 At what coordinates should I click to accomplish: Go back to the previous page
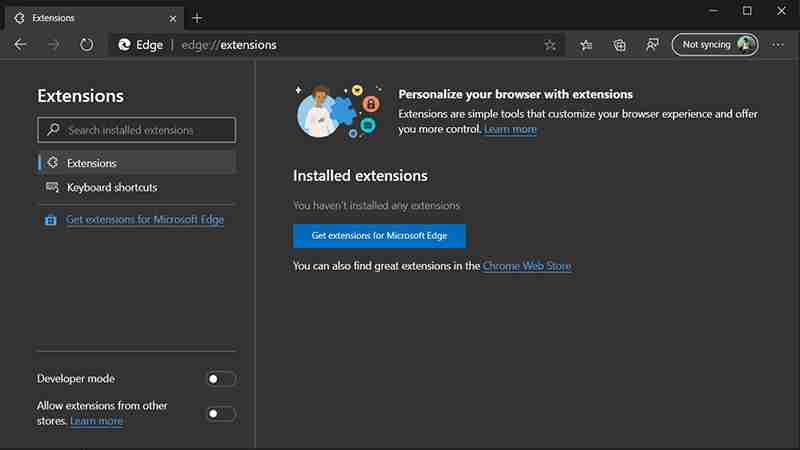(21, 44)
